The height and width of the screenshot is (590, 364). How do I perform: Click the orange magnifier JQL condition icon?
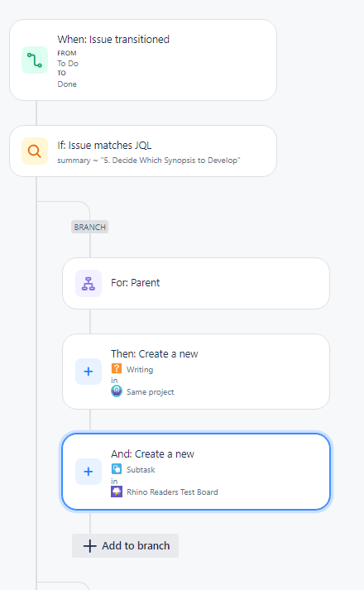(x=35, y=151)
